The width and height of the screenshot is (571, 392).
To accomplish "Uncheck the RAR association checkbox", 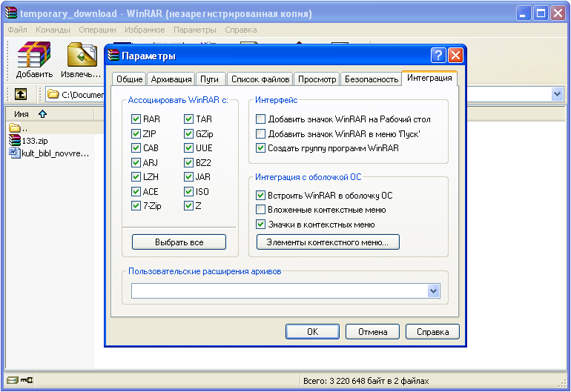I will (x=136, y=119).
